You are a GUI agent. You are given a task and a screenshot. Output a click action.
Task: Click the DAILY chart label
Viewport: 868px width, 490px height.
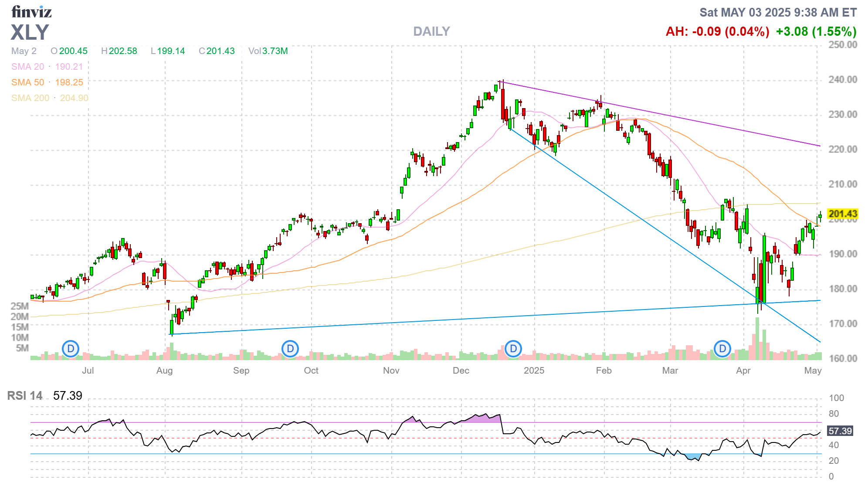pyautogui.click(x=431, y=31)
